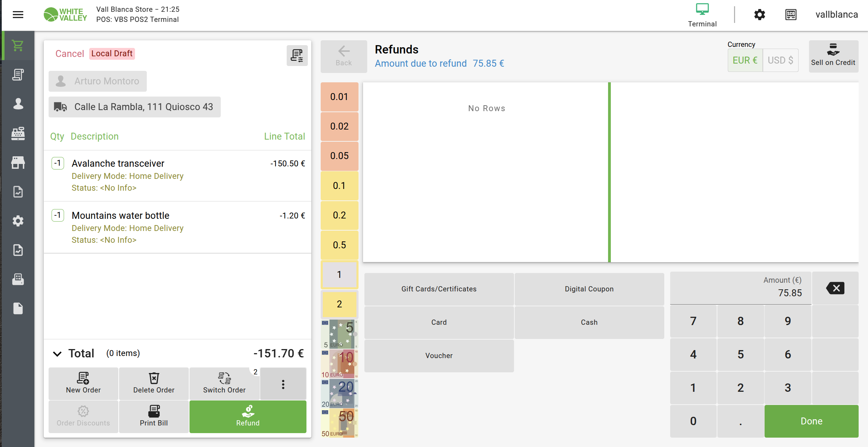Choose Gift Cards/Certificates option
The width and height of the screenshot is (868, 447).
tap(439, 289)
